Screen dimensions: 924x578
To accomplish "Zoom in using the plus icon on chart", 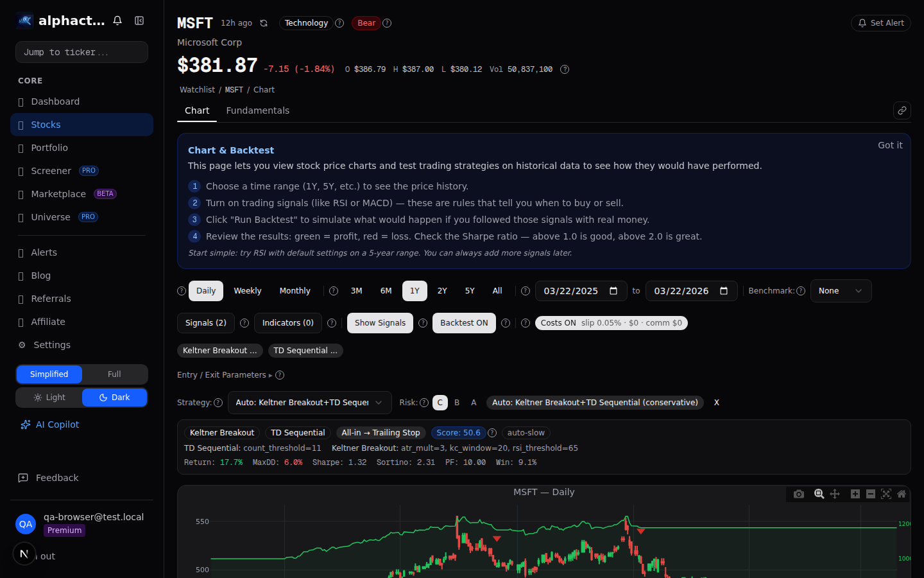I will (x=855, y=494).
